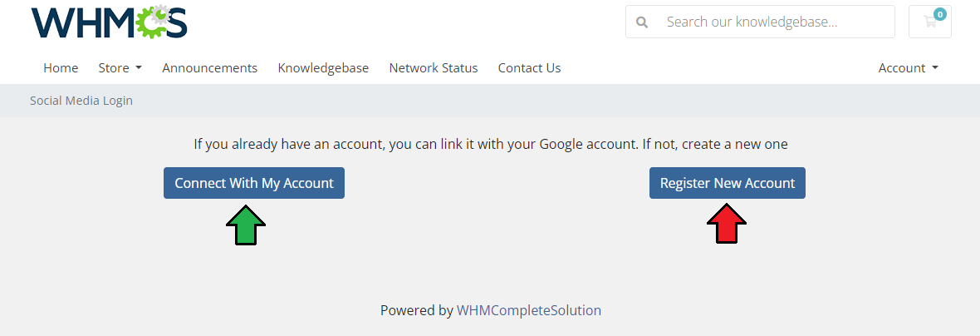The image size is (980, 336).
Task: Click the green gear in the logo
Action: [150, 23]
